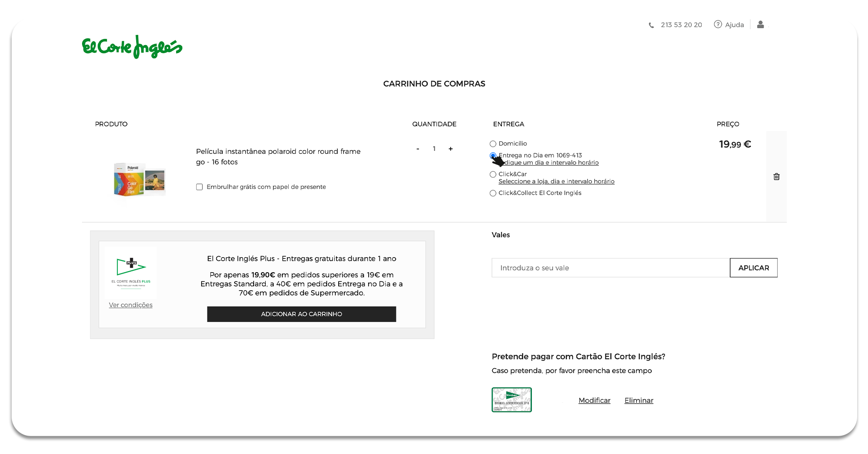Click the voucher input field
The image size is (868, 454).
[611, 268]
